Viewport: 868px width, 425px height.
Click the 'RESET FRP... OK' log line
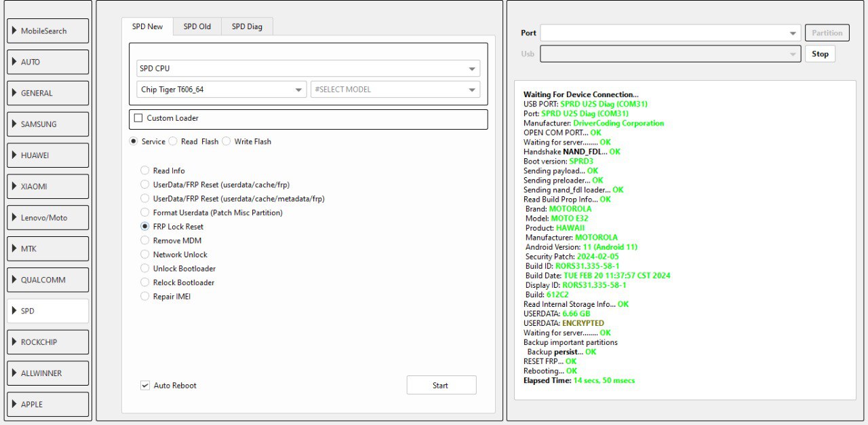[550, 362]
